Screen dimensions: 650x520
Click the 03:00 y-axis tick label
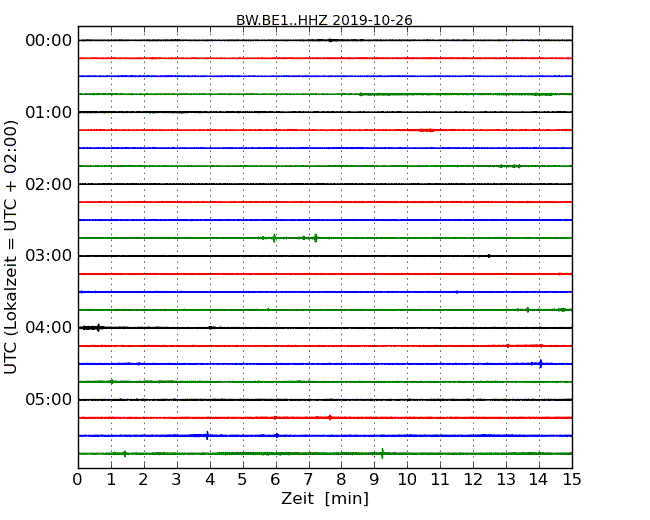[x=49, y=256]
